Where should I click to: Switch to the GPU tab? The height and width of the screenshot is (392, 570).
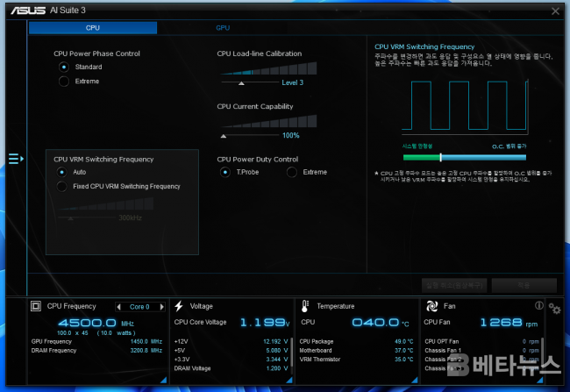coord(223,28)
